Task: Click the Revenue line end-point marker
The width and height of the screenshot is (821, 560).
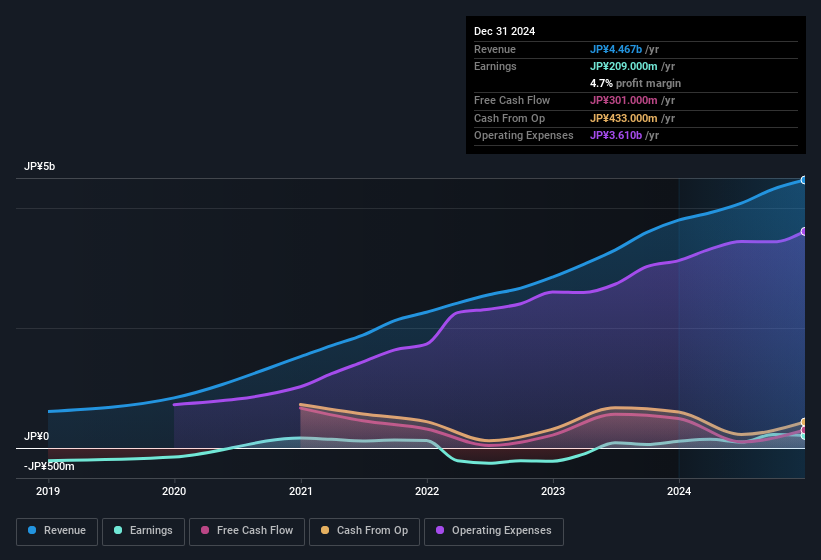Action: 804,180
